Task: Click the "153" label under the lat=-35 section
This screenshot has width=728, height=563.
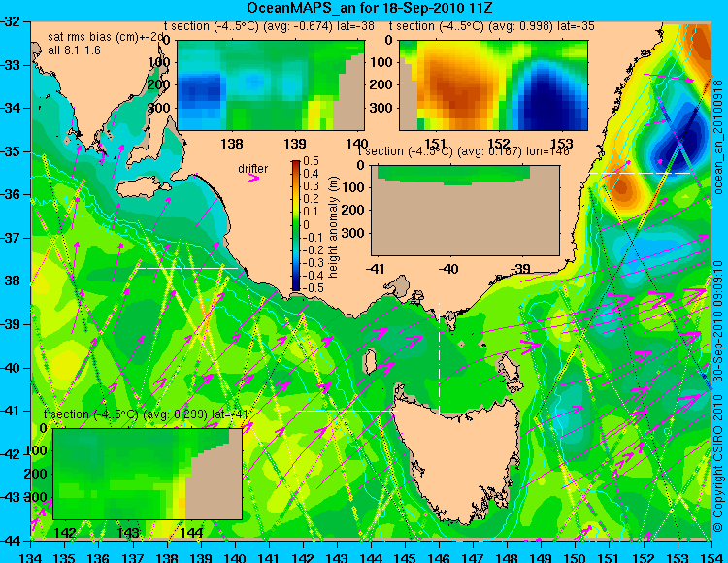Action: (x=562, y=142)
